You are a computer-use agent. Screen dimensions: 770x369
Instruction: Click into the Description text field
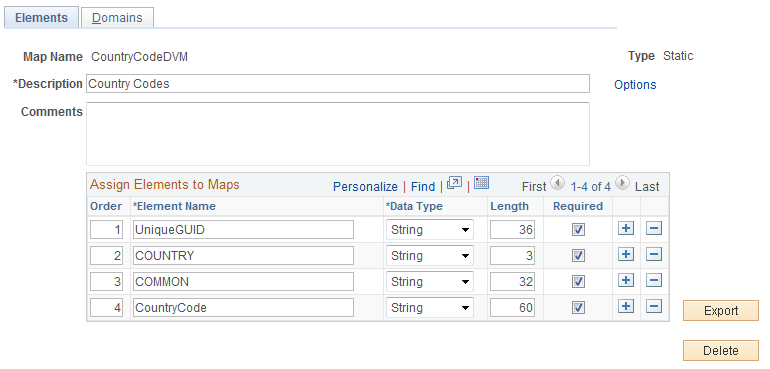[338, 84]
